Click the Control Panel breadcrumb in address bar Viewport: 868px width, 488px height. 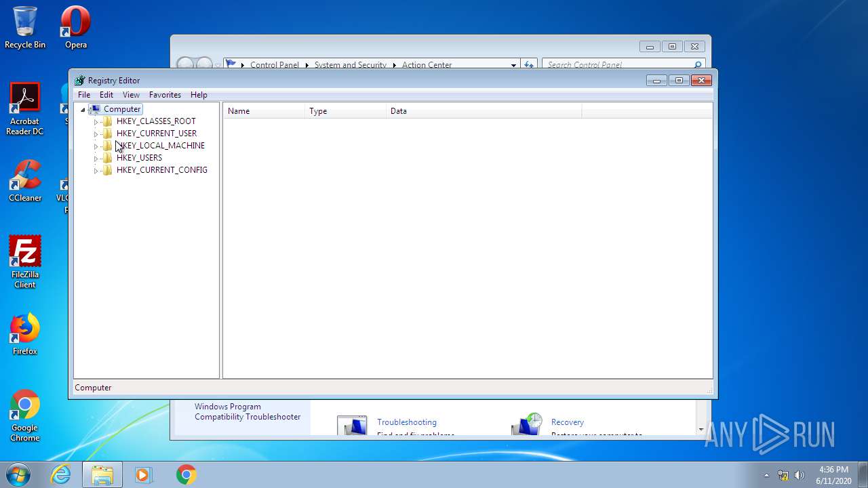click(x=275, y=65)
